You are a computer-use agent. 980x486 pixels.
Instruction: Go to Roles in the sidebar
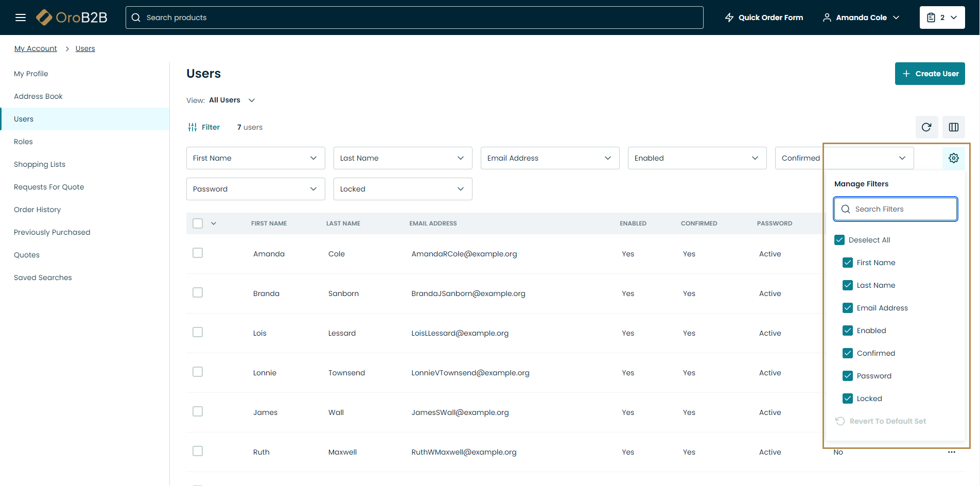click(23, 142)
